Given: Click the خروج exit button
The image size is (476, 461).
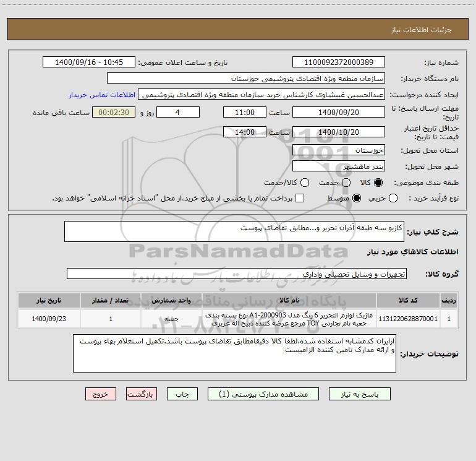Looking at the screenshot, I should [x=101, y=394].
